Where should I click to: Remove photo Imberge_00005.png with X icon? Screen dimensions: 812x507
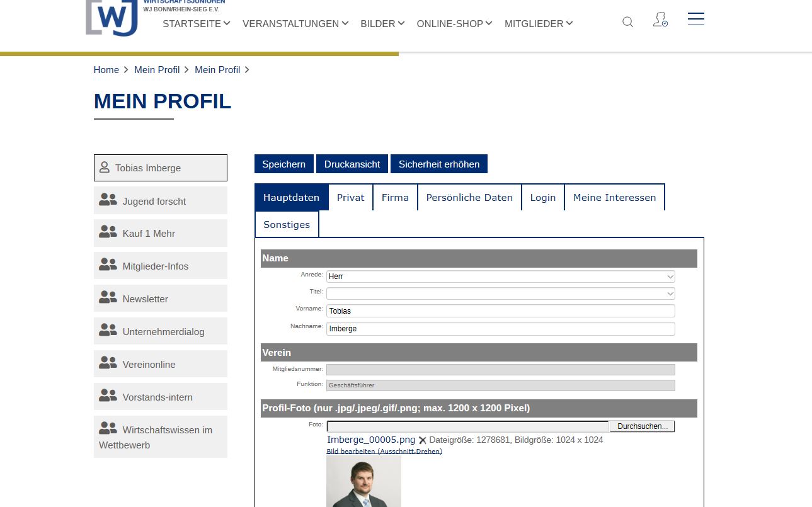(423, 440)
